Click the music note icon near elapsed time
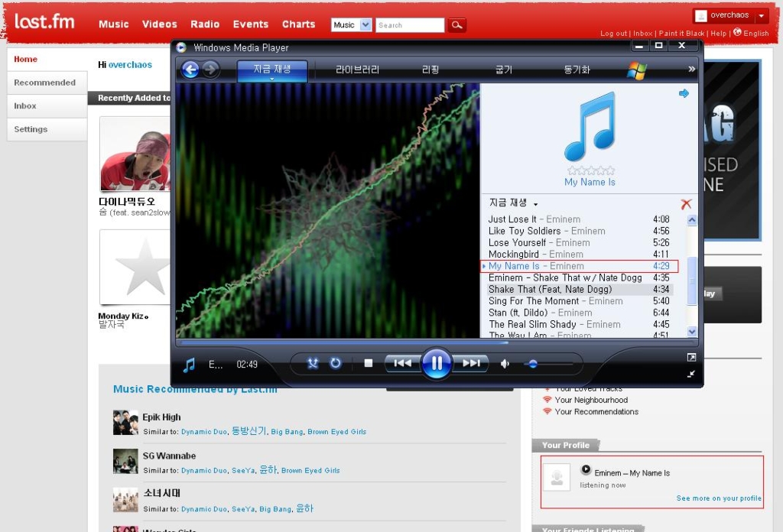The width and height of the screenshot is (783, 532). pyautogui.click(x=189, y=365)
